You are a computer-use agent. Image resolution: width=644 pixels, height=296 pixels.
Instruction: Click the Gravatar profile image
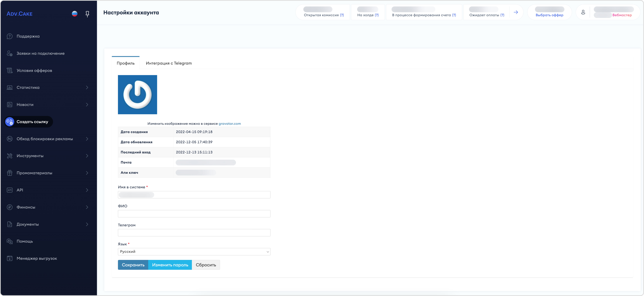click(x=138, y=95)
